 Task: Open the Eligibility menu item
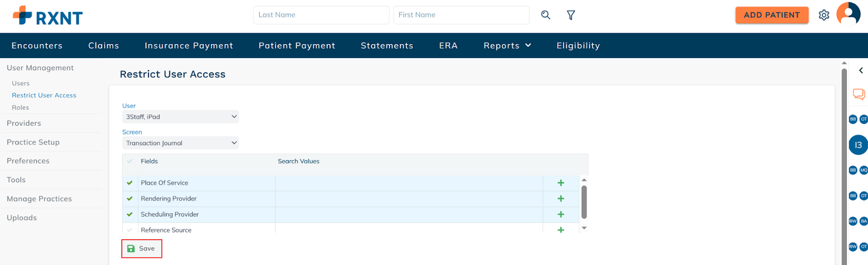(578, 46)
